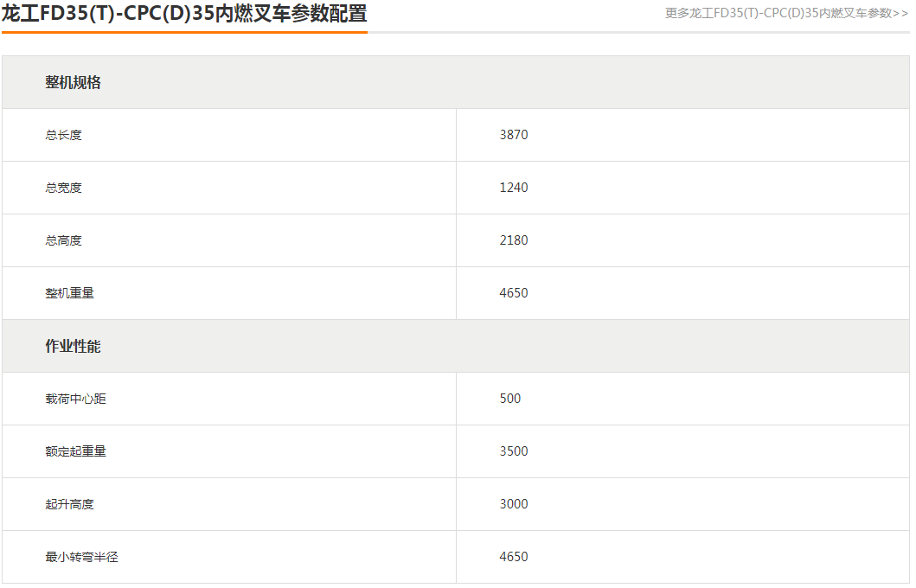Open the 更多龙工FD35(T)-CPC(D)35内燃叉车参数 link
The height and width of the screenshot is (588, 916).
click(x=786, y=13)
